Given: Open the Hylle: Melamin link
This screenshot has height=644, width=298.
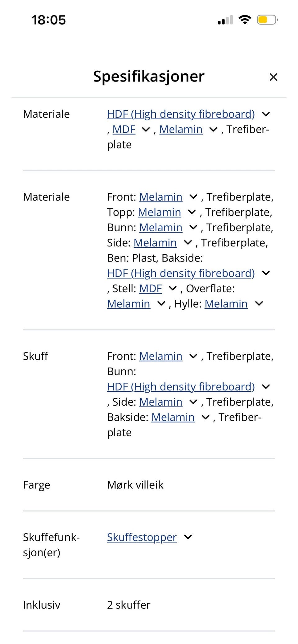Looking at the screenshot, I should coord(226,303).
